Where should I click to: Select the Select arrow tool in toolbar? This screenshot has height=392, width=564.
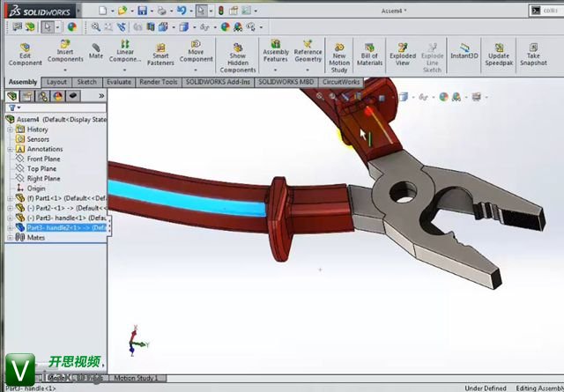pyautogui.click(x=48, y=27)
